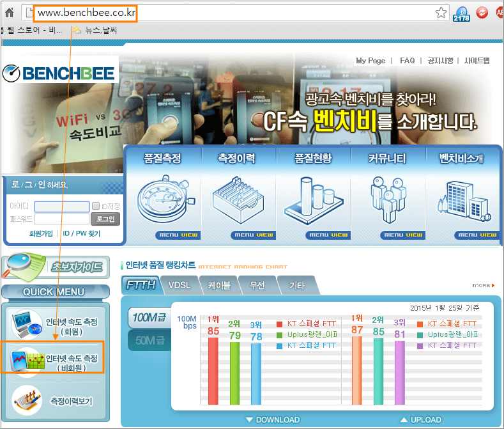The image size is (504, 429).
Task: Open the 2178 download extension icon
Action: [462, 14]
